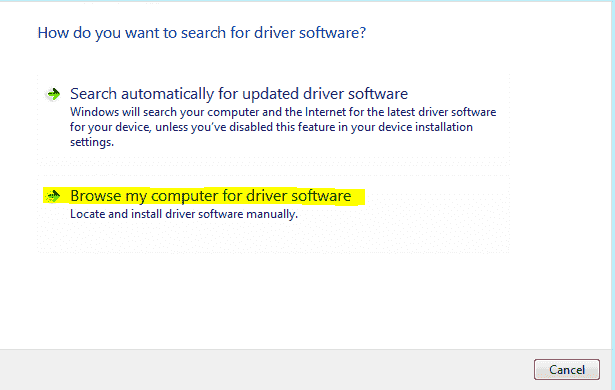Cancel the driver software wizard
Image resolution: width=615 pixels, height=390 pixels.
click(567, 370)
